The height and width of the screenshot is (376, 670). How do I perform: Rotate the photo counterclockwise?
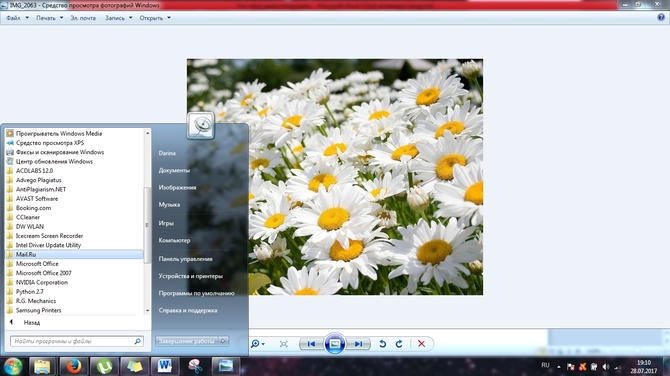[382, 344]
